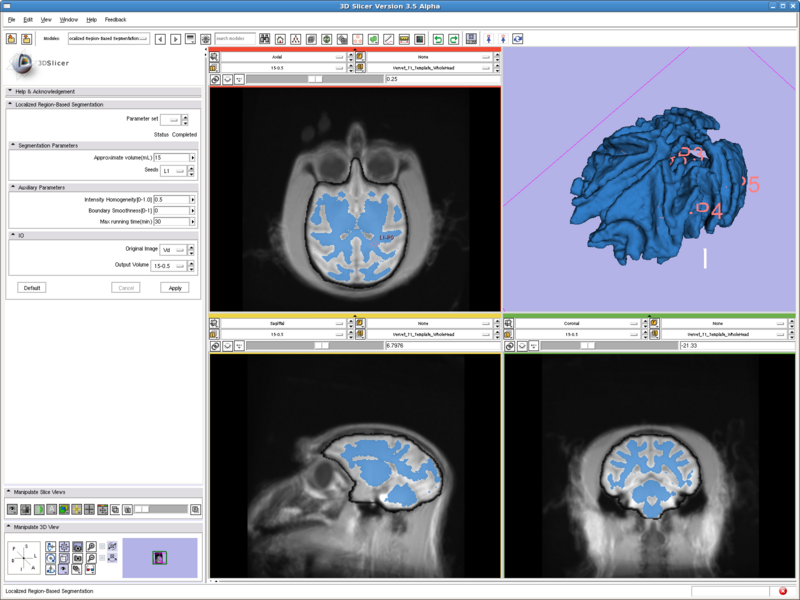This screenshot has width=800, height=600.
Task: Open the Modules selector dropdown
Action: 108,39
